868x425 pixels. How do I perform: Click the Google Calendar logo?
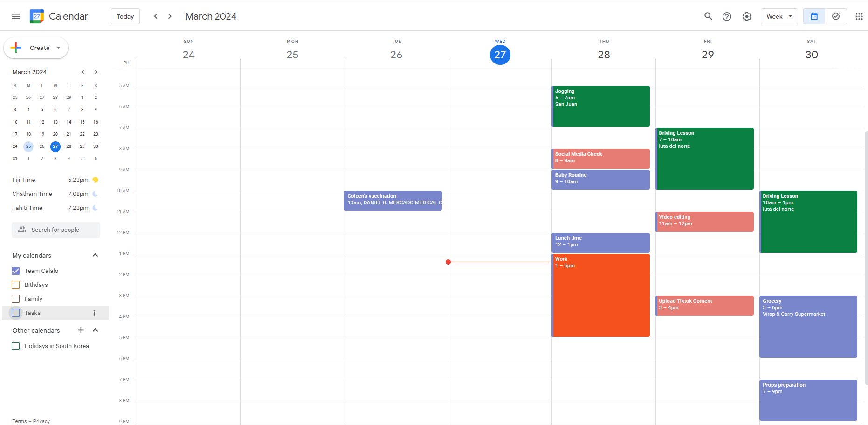click(x=37, y=16)
